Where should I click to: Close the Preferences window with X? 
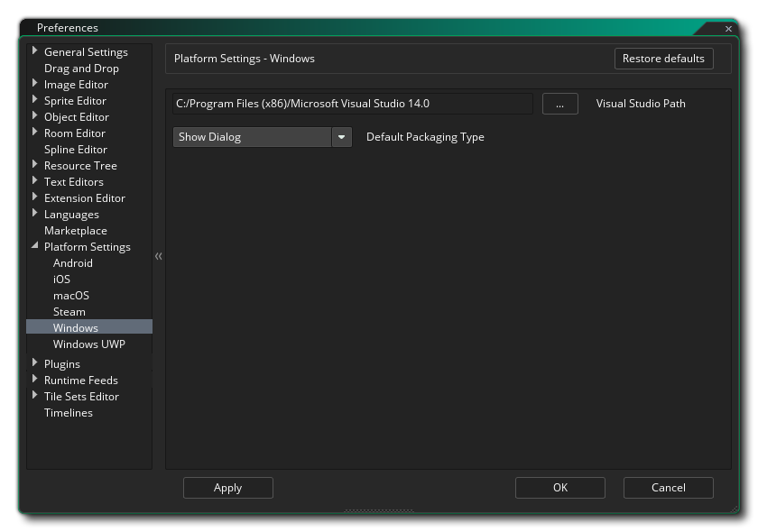point(729,29)
